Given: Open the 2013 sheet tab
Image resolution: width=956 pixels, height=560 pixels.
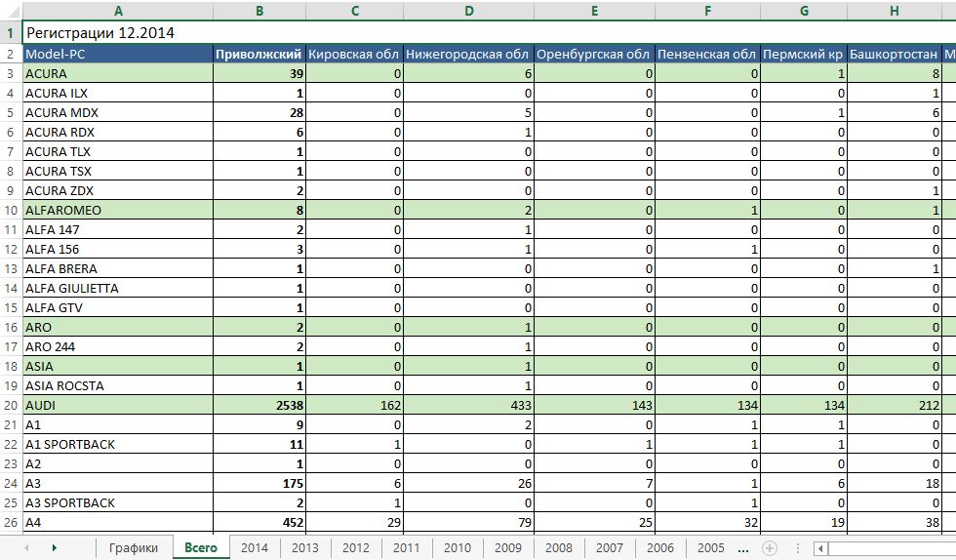Looking at the screenshot, I should [x=304, y=547].
